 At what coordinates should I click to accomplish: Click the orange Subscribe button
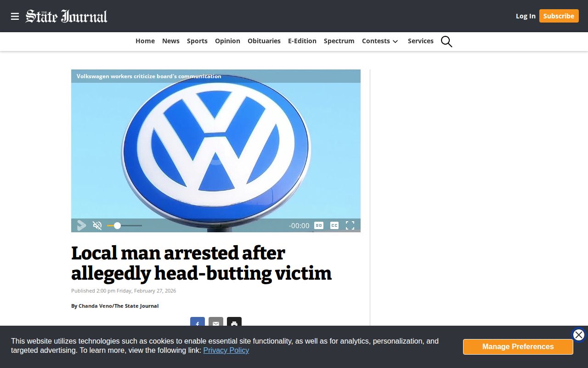(x=559, y=16)
